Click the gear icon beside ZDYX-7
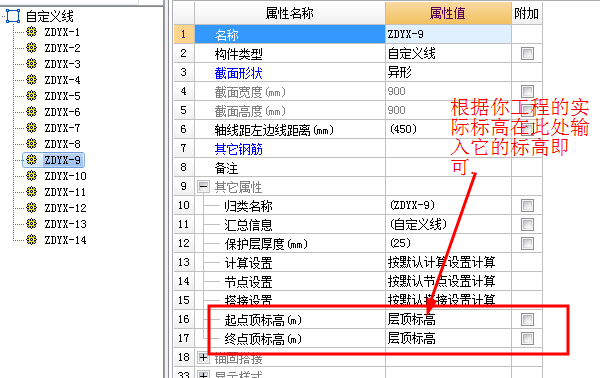The height and width of the screenshot is (378, 600). click(31, 127)
